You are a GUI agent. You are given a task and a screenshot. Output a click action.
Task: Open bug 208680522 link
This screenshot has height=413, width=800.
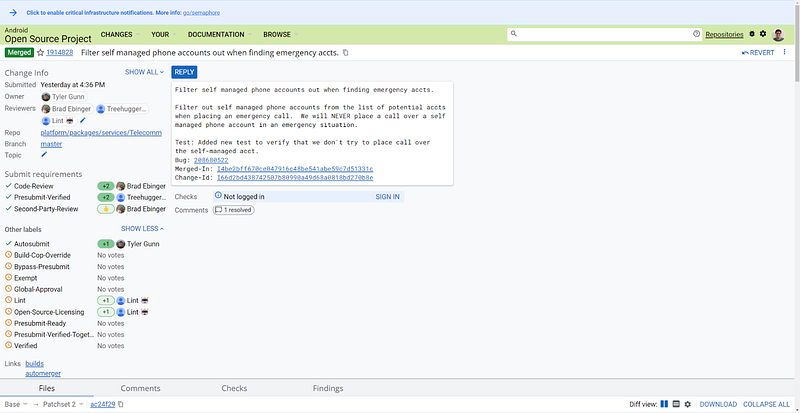(x=211, y=160)
